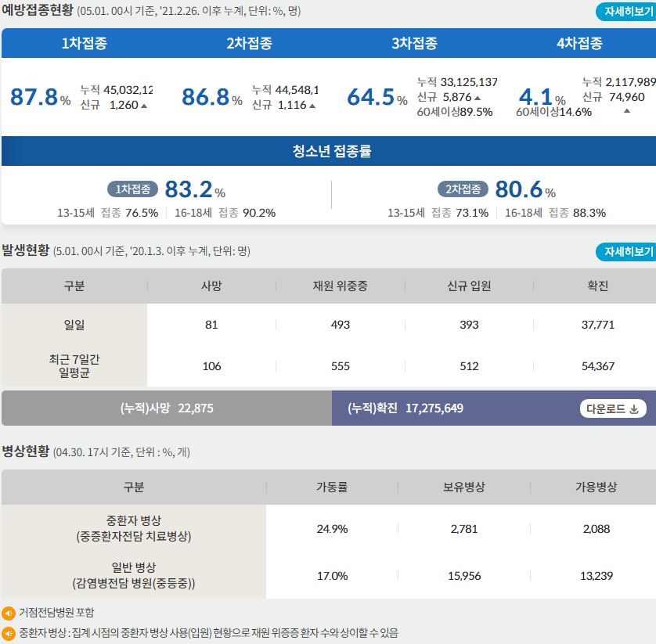Open vaccination status 자세히보기 button
Viewport: 656px width, 644px height.
[x=626, y=11]
